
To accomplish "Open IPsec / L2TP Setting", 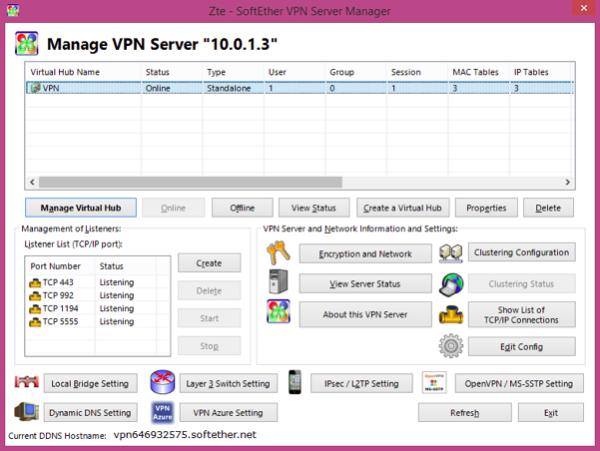I will click(x=361, y=383).
